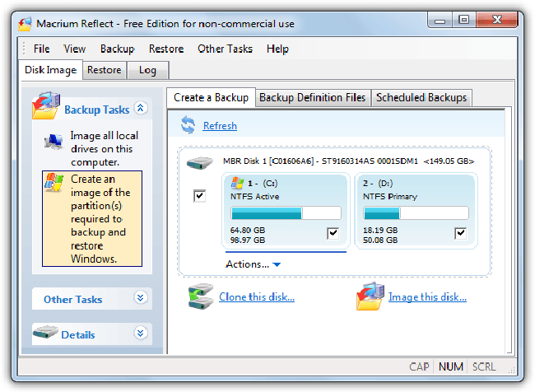
Task: Click the Windows partition image task icon
Action: [x=53, y=183]
